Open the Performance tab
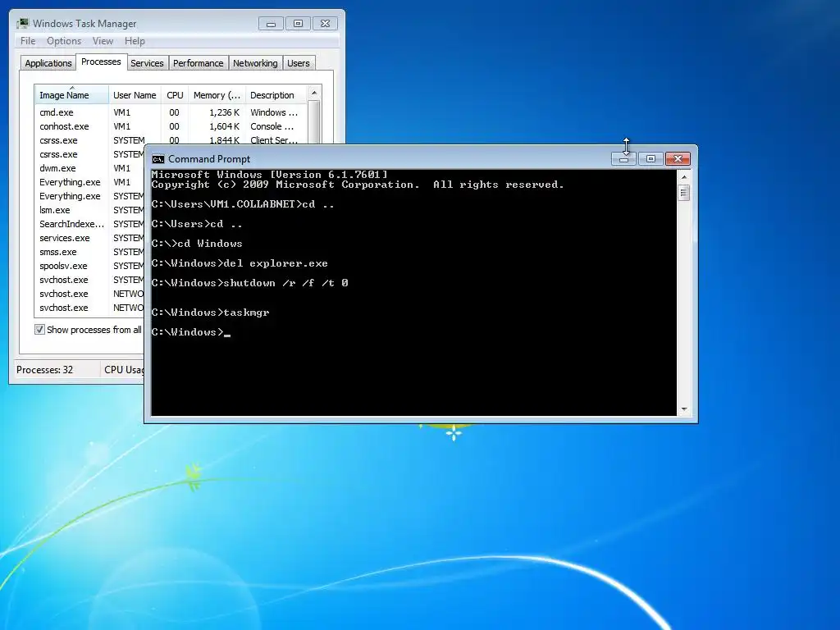Viewport: 840px width, 630px height. [199, 63]
